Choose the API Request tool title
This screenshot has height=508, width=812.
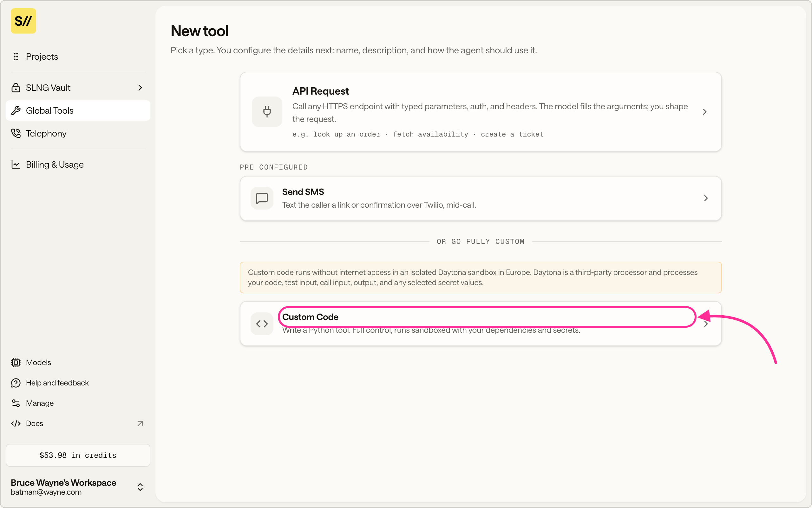pos(320,91)
